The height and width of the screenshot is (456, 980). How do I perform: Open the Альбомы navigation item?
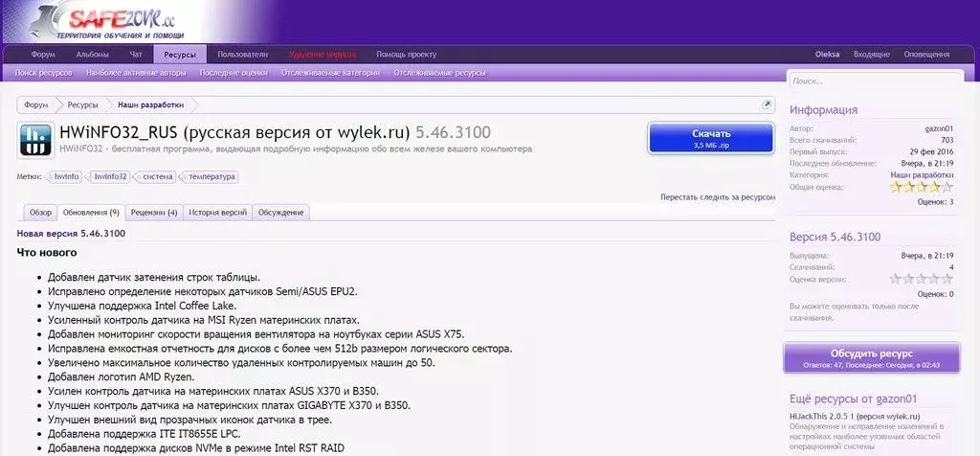pyautogui.click(x=93, y=55)
